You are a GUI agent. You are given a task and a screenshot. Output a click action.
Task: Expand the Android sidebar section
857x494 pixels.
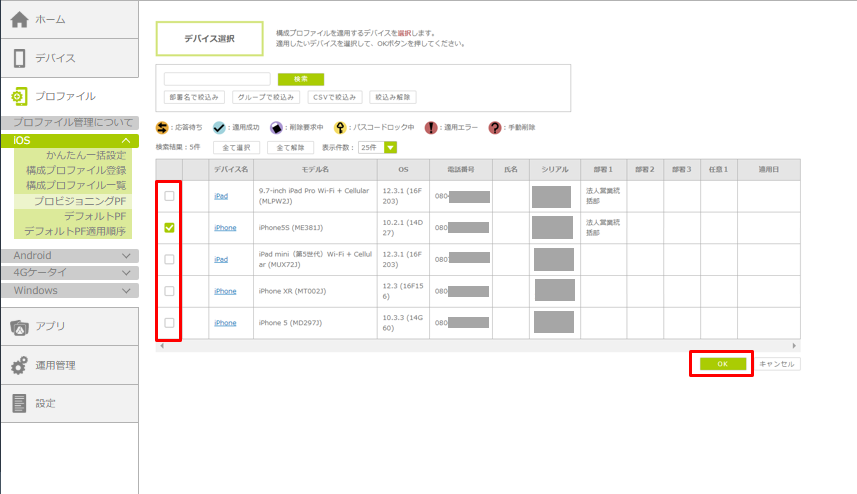126,256
